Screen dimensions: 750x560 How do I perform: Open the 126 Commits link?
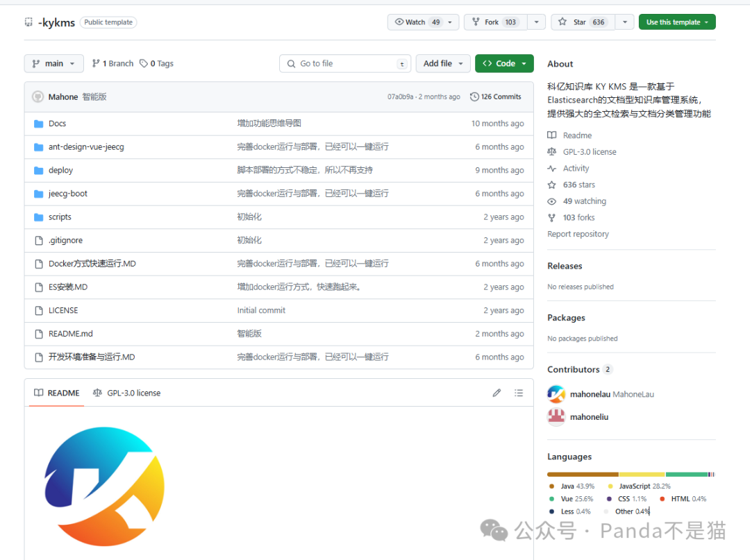point(496,96)
